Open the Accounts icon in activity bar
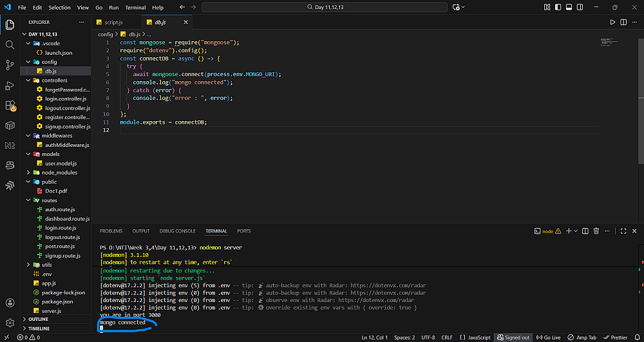This screenshot has height=342, width=644. (10, 303)
